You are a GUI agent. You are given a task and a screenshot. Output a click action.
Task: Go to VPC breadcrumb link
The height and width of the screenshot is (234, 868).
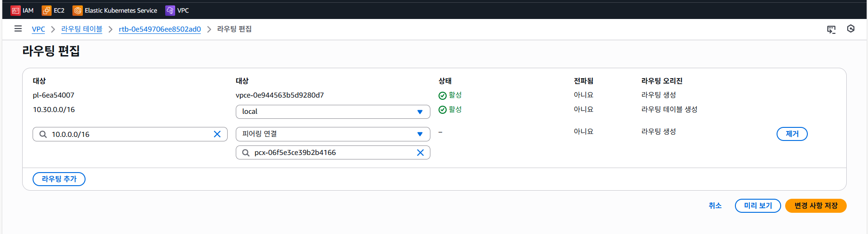pos(38,29)
